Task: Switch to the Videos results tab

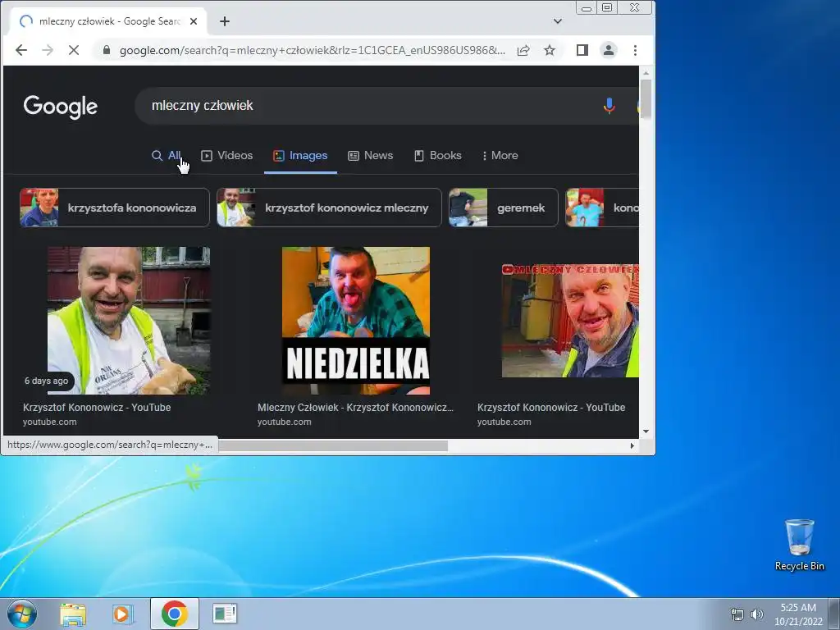Action: coord(226,155)
